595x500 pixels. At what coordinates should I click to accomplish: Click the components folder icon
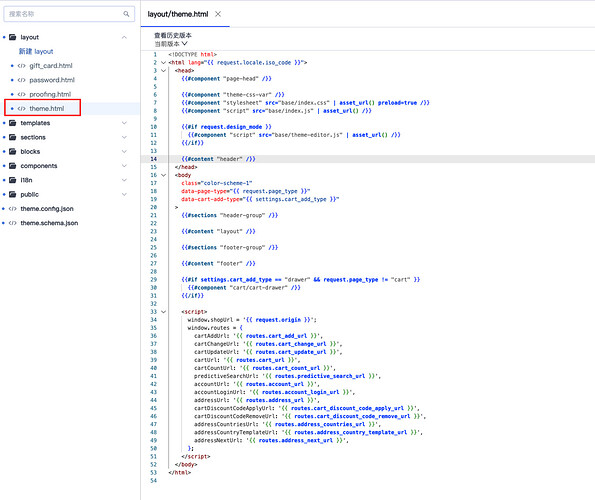click(x=13, y=166)
